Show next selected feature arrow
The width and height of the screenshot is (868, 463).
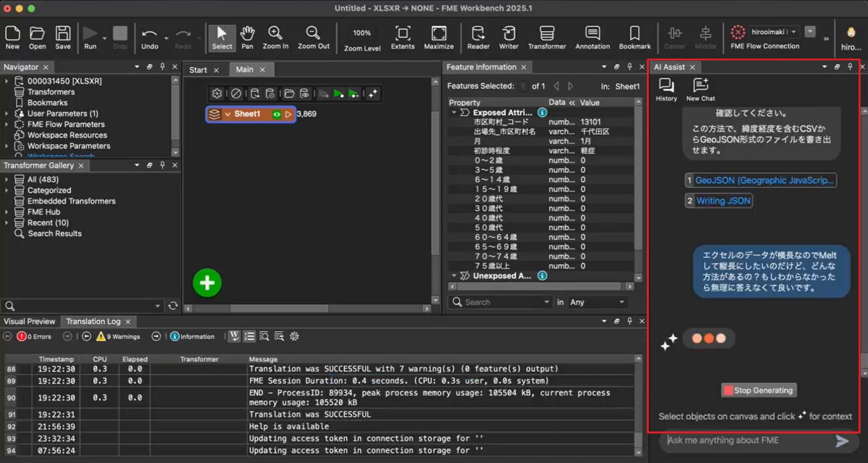pyautogui.click(x=570, y=86)
